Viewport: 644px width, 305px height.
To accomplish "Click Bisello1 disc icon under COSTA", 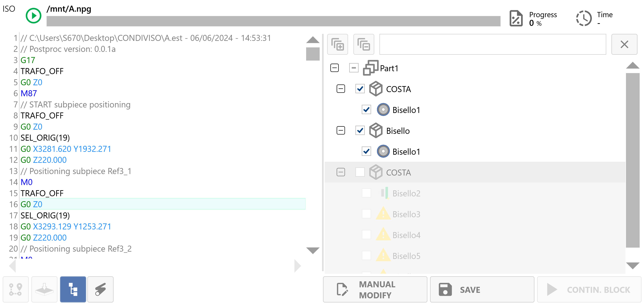I will pos(383,110).
